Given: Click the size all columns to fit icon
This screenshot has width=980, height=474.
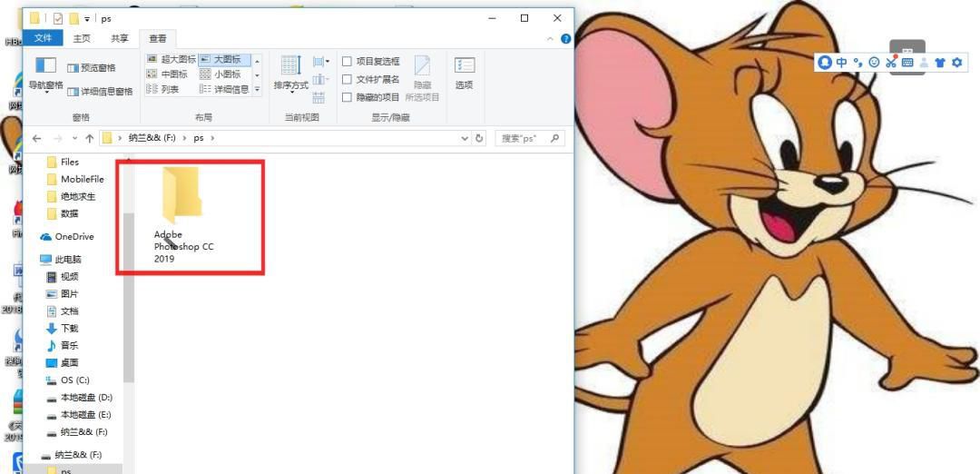Looking at the screenshot, I should tap(318, 97).
